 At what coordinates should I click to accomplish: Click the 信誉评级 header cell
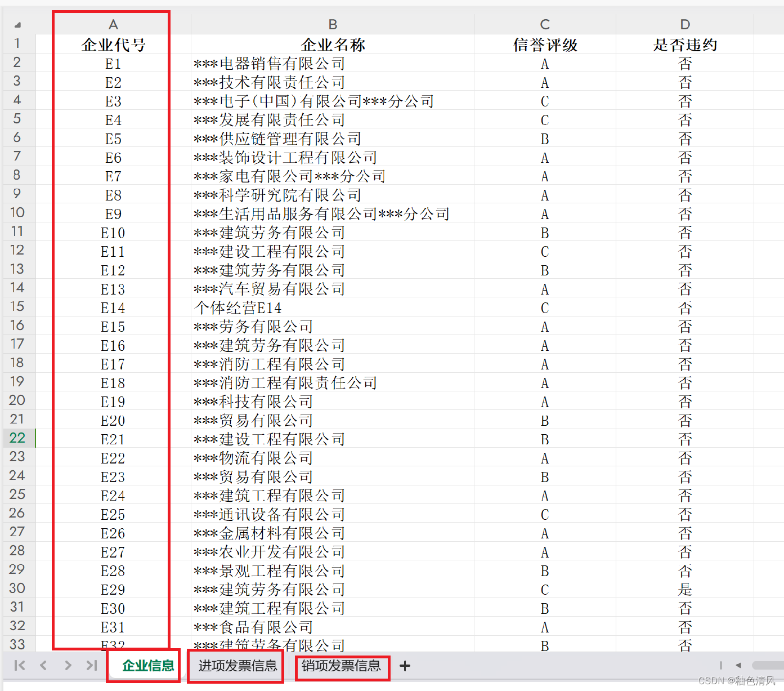click(x=545, y=44)
